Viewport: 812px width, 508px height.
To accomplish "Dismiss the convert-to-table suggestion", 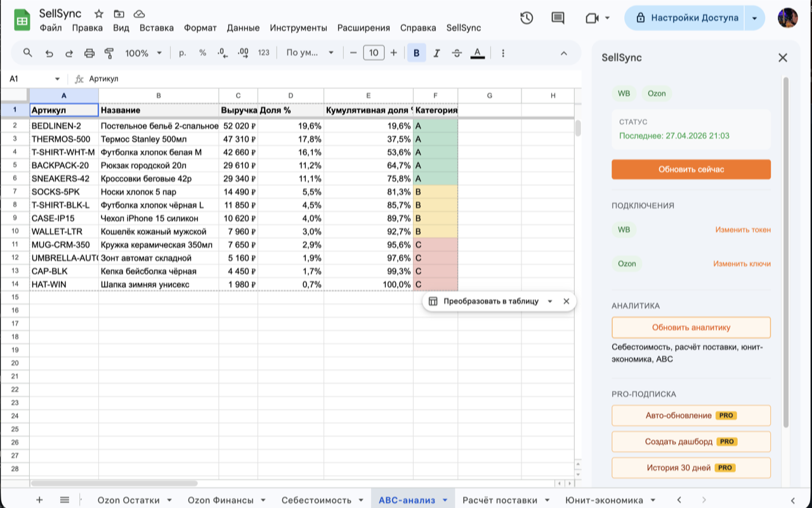I will (x=566, y=302).
